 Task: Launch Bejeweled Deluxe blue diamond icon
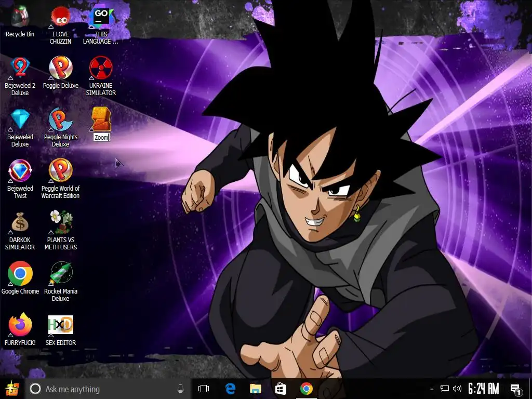tap(20, 119)
